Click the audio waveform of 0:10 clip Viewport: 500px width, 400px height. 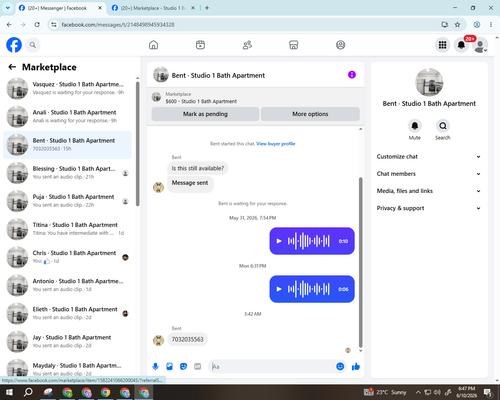click(x=309, y=241)
